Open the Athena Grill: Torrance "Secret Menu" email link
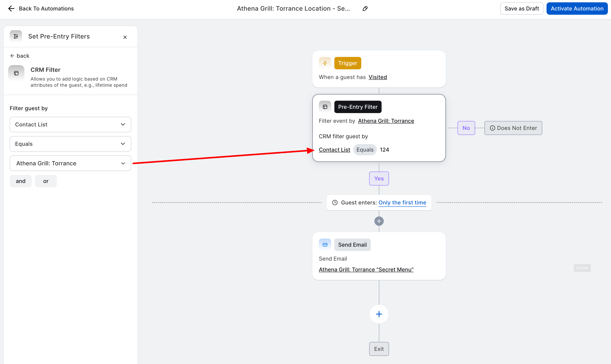The image size is (611, 364). click(x=366, y=269)
